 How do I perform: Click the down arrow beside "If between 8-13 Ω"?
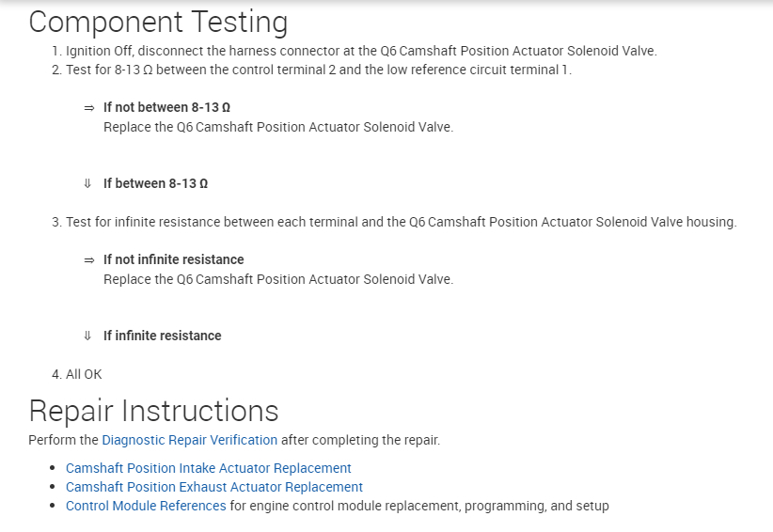(x=88, y=184)
